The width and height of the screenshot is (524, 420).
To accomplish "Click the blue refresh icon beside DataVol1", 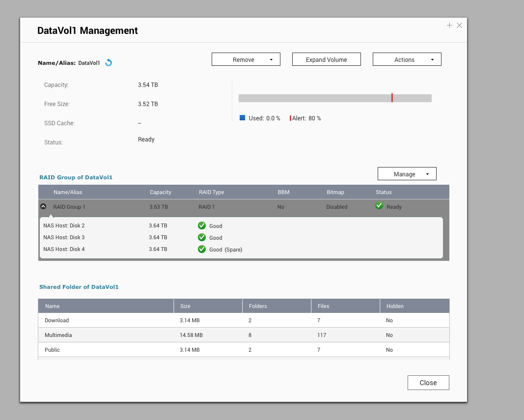I will [x=109, y=63].
